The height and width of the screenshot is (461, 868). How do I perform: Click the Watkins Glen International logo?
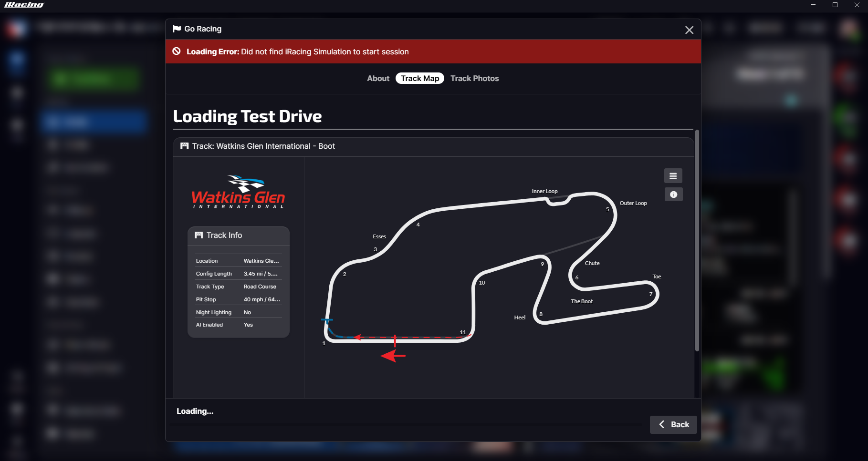[238, 192]
